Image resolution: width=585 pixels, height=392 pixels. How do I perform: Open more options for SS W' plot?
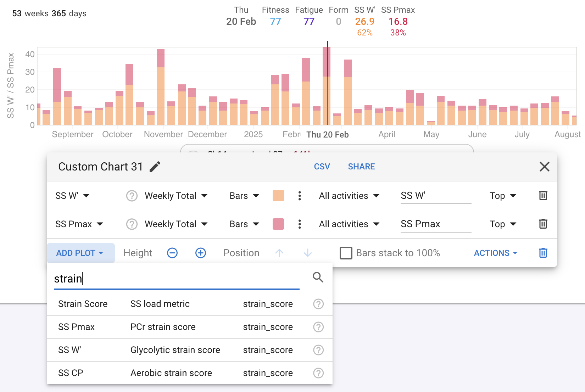(x=300, y=196)
